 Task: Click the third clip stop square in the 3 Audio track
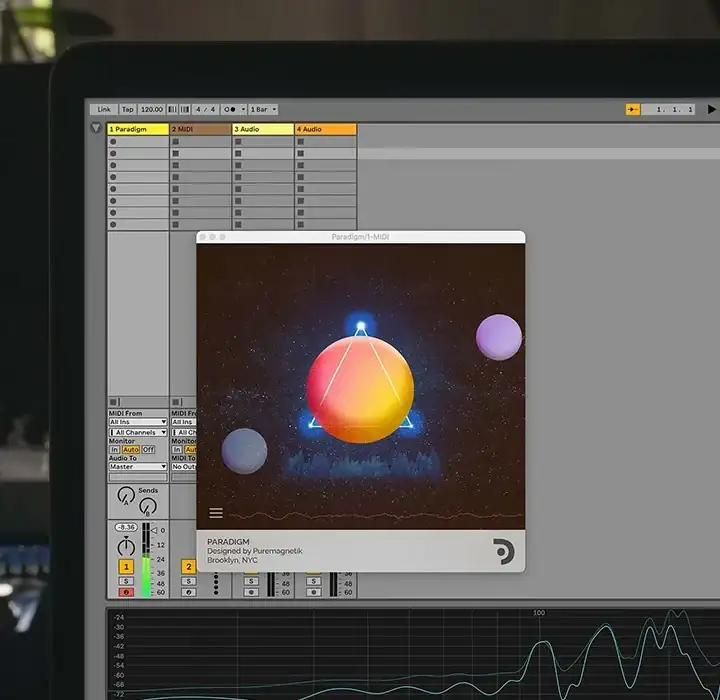[x=238, y=165]
